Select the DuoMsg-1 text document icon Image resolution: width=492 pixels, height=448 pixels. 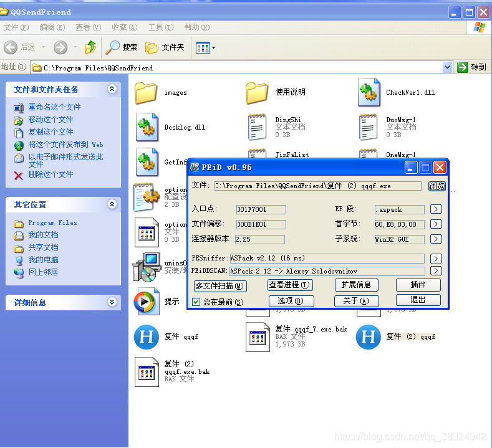tap(368, 127)
